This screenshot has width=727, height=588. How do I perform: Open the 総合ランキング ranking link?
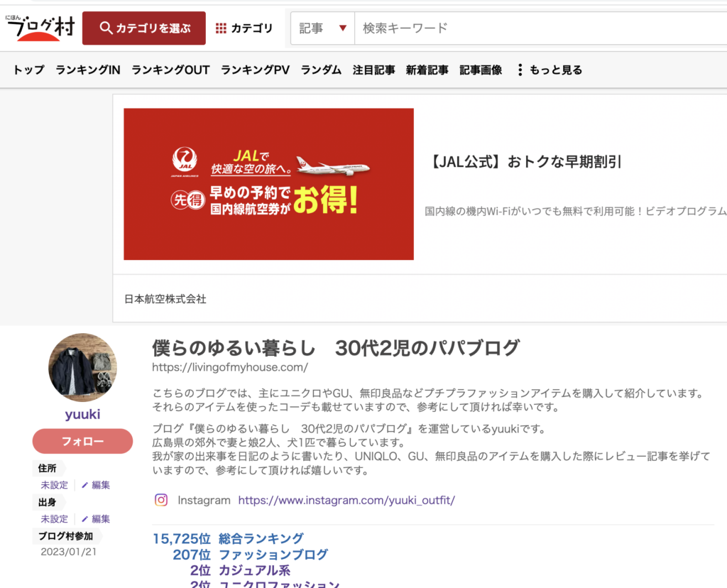[261, 538]
